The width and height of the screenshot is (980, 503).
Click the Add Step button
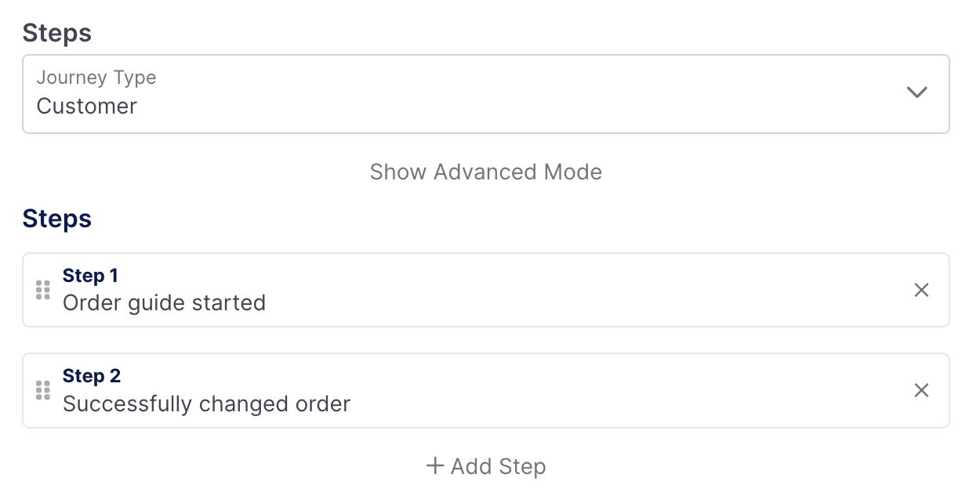point(486,466)
